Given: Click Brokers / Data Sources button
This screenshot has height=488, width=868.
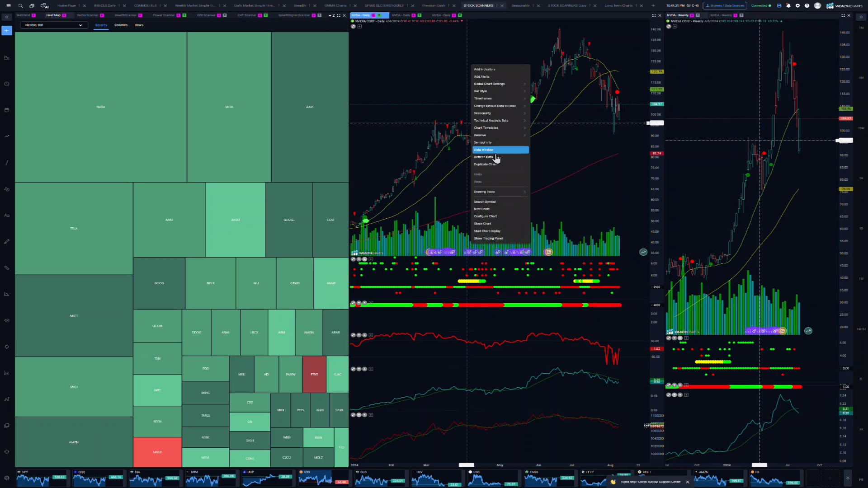Looking at the screenshot, I should 725,5.
